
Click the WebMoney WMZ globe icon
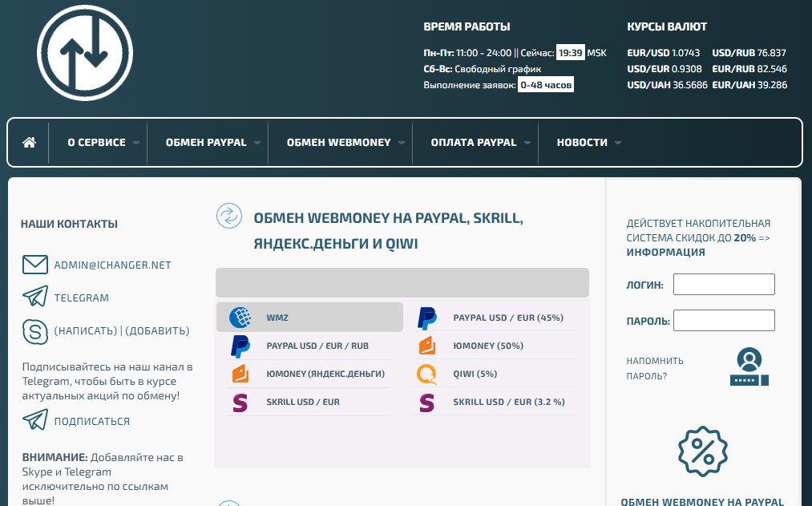pyautogui.click(x=240, y=318)
